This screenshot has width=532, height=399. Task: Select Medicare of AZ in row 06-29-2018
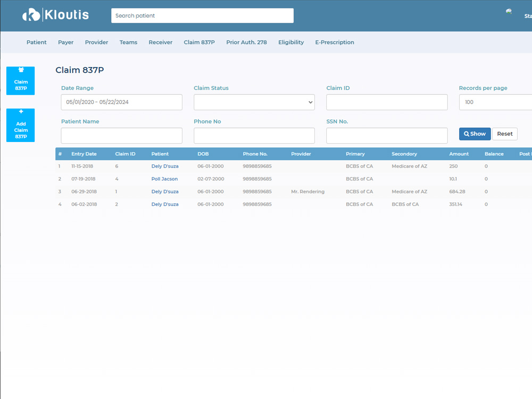tap(409, 192)
